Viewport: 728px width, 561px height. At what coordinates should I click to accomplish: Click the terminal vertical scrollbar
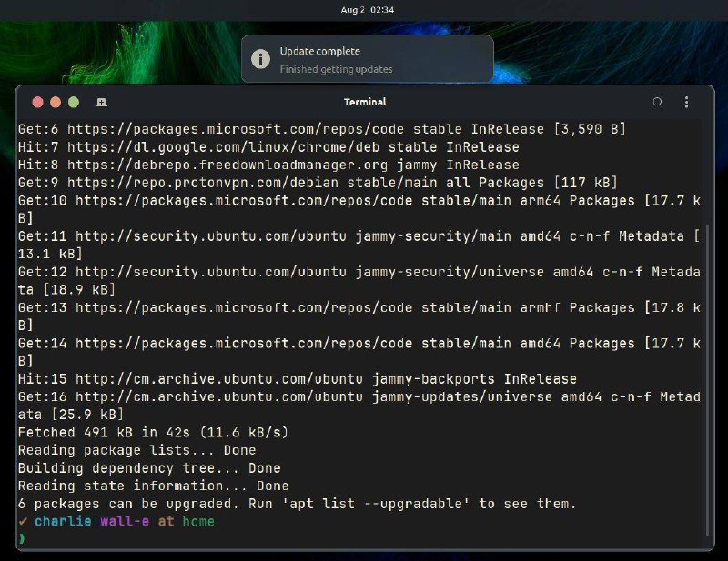tap(707, 379)
